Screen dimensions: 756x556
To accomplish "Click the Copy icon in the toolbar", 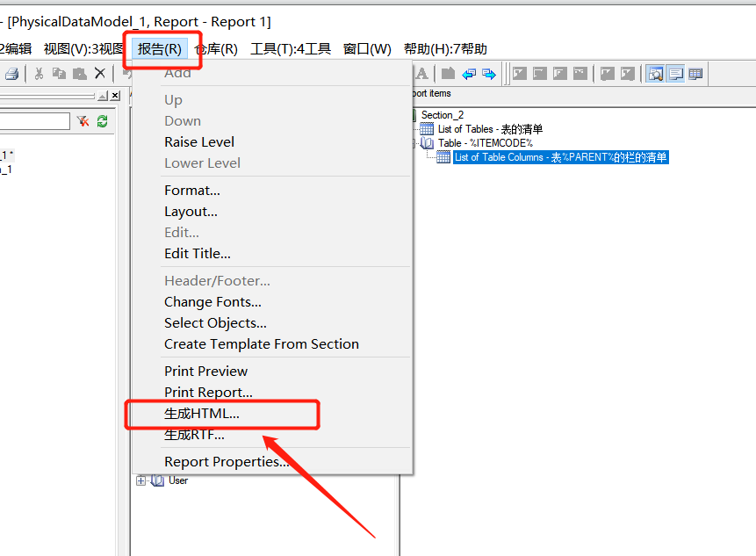I will [60, 73].
